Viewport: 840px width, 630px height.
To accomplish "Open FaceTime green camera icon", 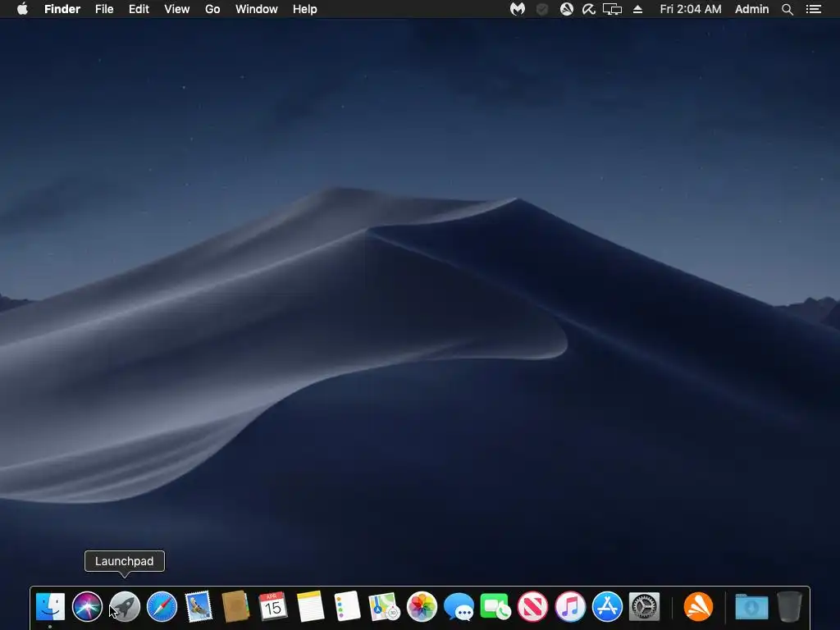I will pos(495,607).
